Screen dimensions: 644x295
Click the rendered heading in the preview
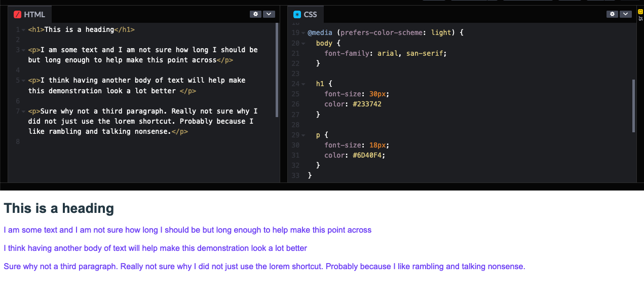(58, 208)
